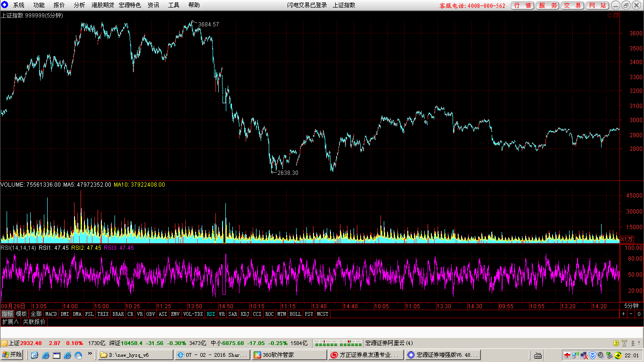Switch indicator to SAR

coord(233,314)
